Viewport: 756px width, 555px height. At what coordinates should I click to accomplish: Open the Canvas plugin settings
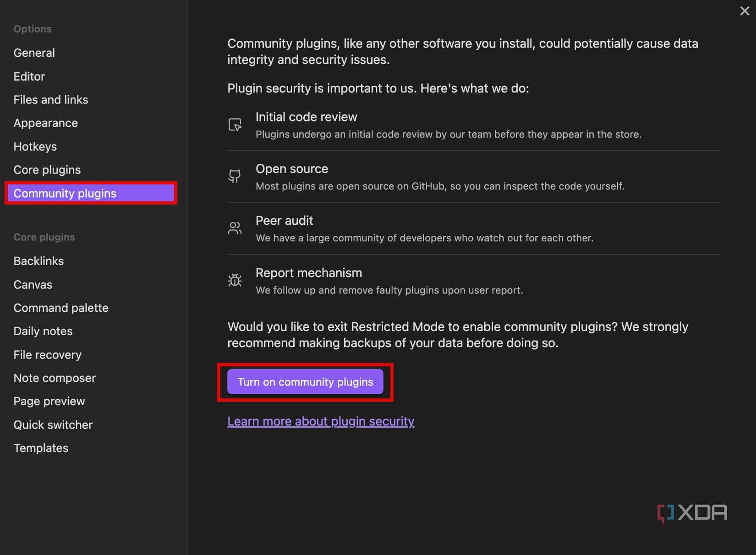point(33,284)
